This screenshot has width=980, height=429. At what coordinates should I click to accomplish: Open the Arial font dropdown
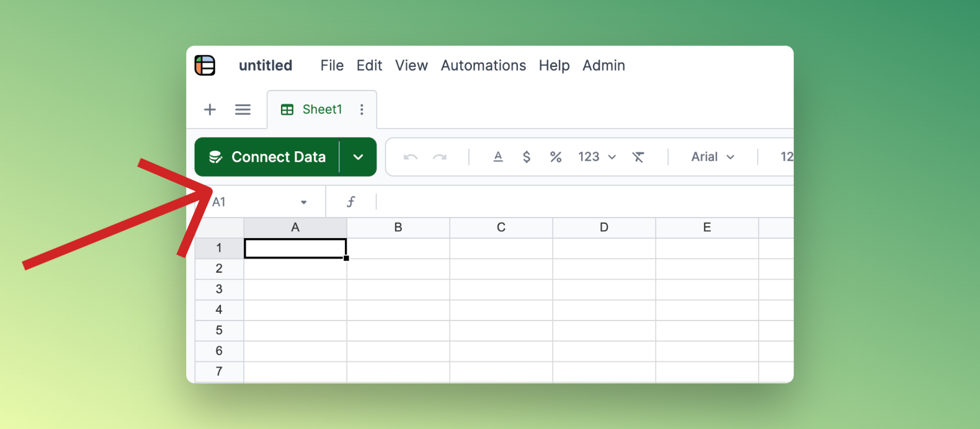(713, 157)
